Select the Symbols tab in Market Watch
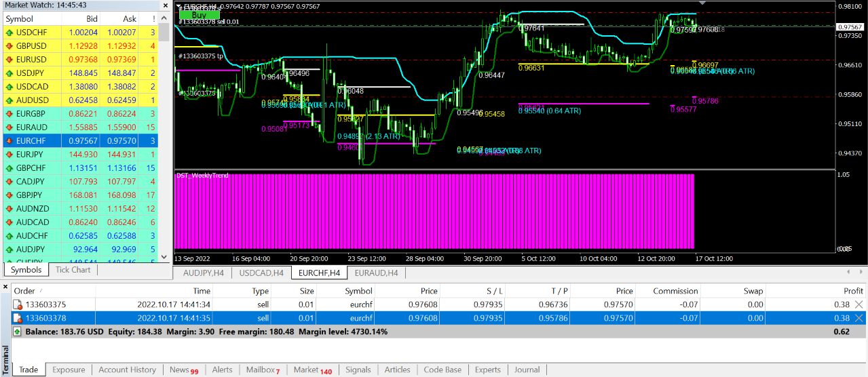The image size is (868, 377). 26,270
